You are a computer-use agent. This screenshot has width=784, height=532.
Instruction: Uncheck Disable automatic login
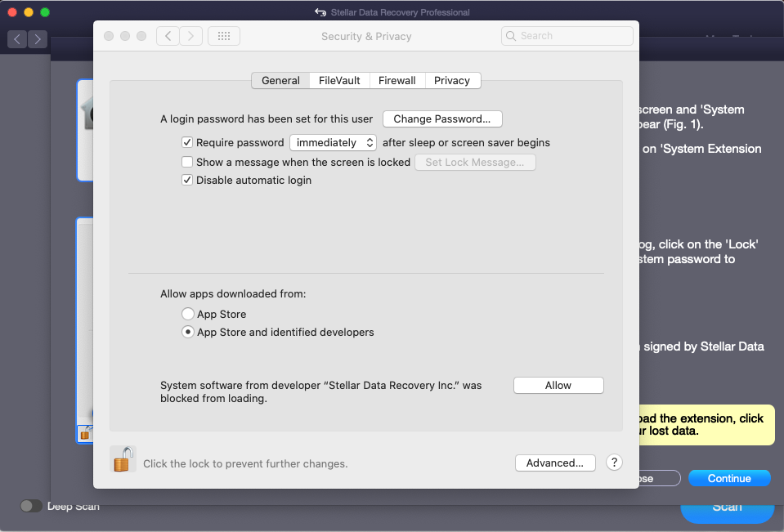187,180
